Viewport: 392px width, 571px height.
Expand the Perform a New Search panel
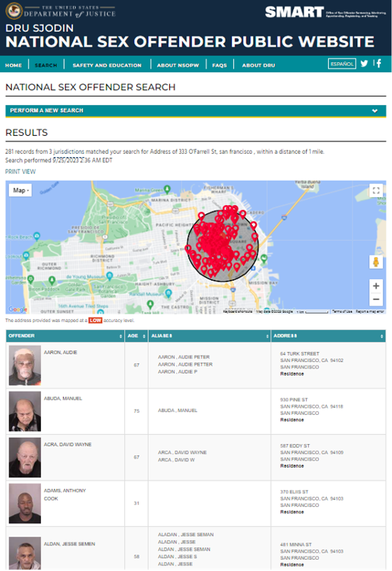pos(196,110)
